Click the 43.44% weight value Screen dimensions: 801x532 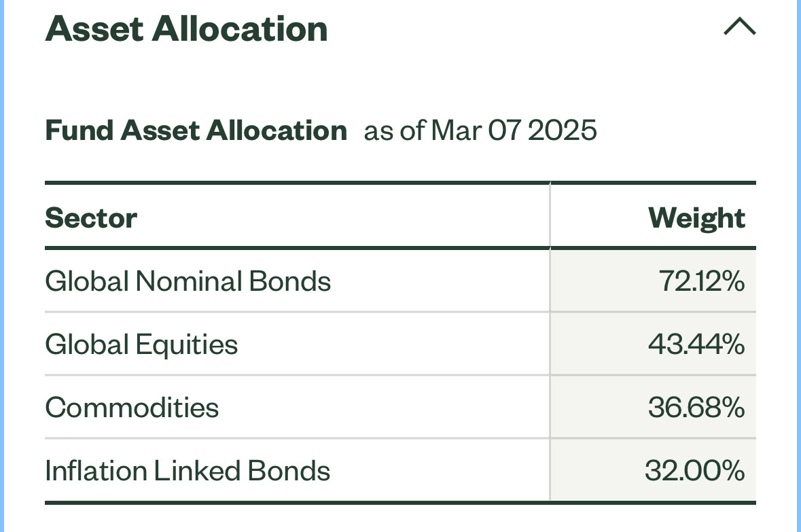pos(697,344)
